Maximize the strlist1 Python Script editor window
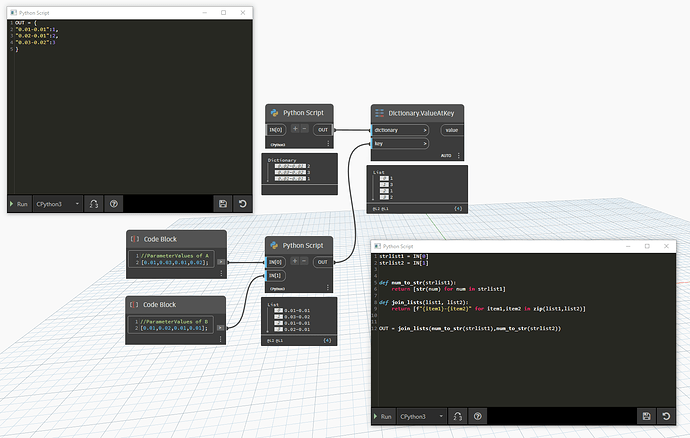Viewport: 690px width, 438px height. pos(647,246)
